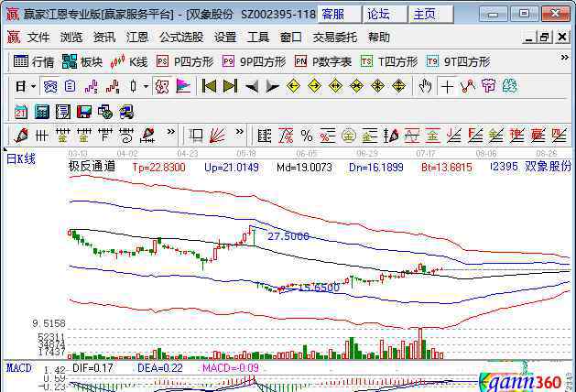Click the colored flag chart icon

tap(183, 87)
